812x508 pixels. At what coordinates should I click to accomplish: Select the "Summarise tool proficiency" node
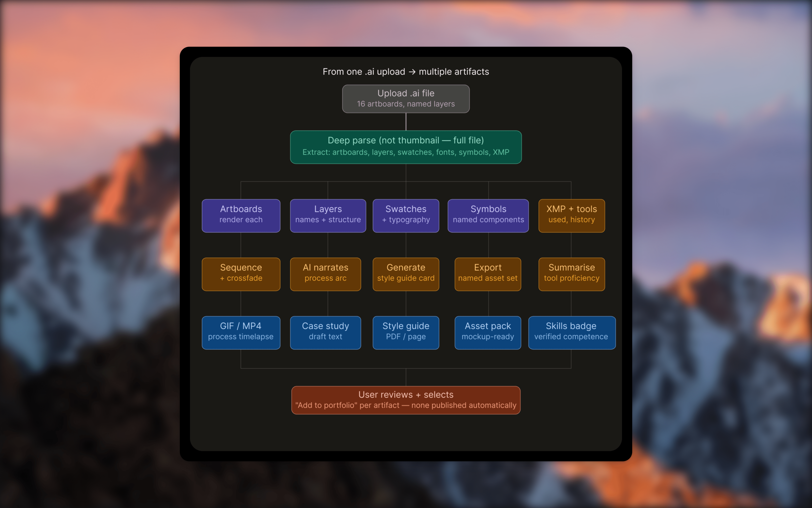572,274
